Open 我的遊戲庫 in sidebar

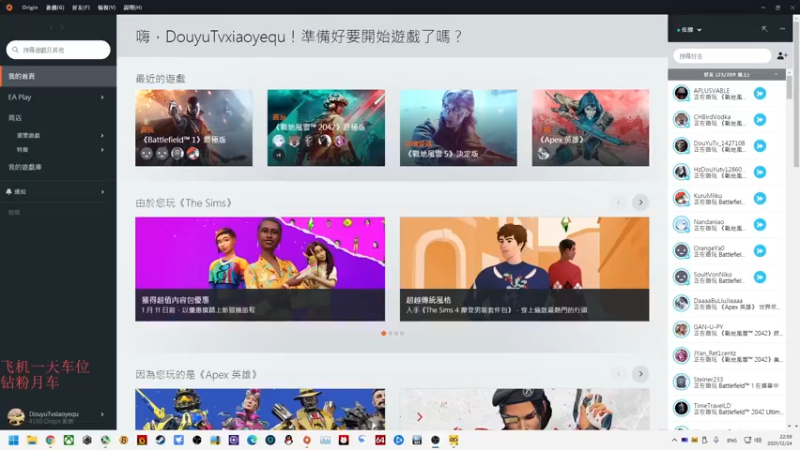point(25,167)
